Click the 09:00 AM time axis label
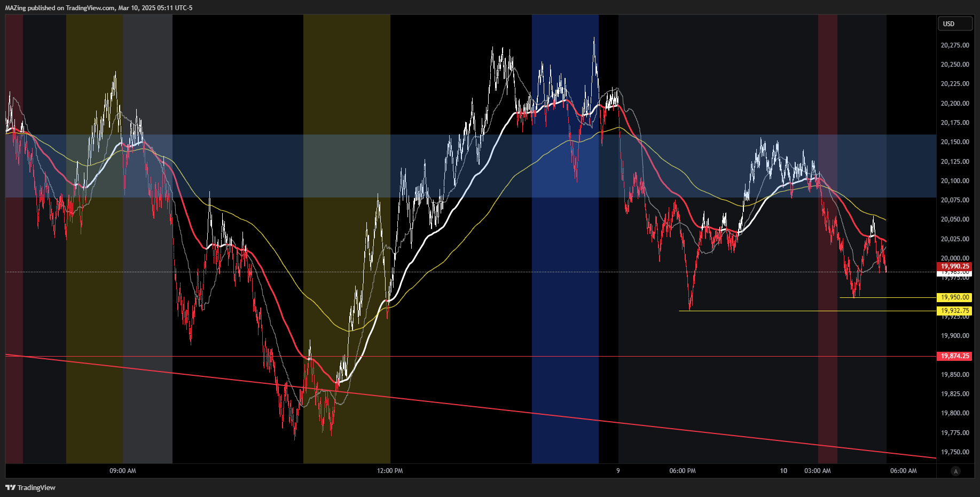980x497 pixels. coord(123,471)
